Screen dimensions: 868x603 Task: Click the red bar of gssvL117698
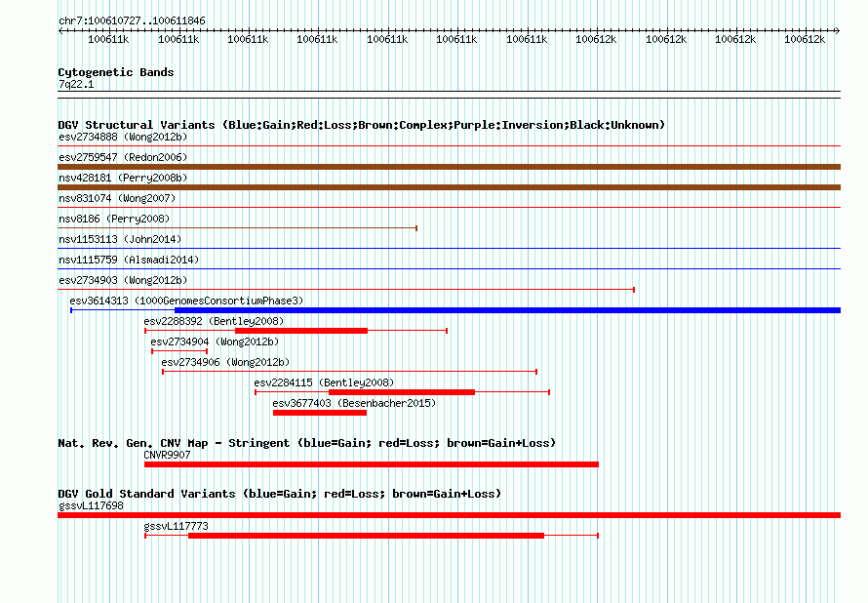[449, 515]
